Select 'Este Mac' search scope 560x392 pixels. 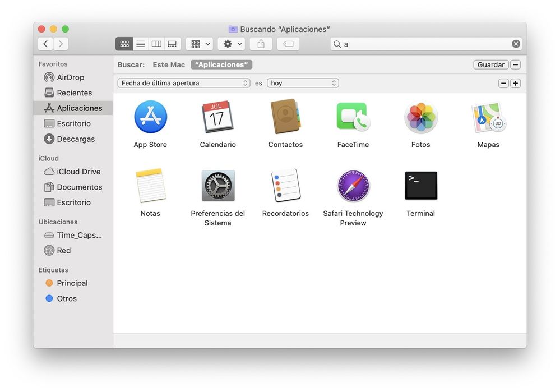coord(169,65)
